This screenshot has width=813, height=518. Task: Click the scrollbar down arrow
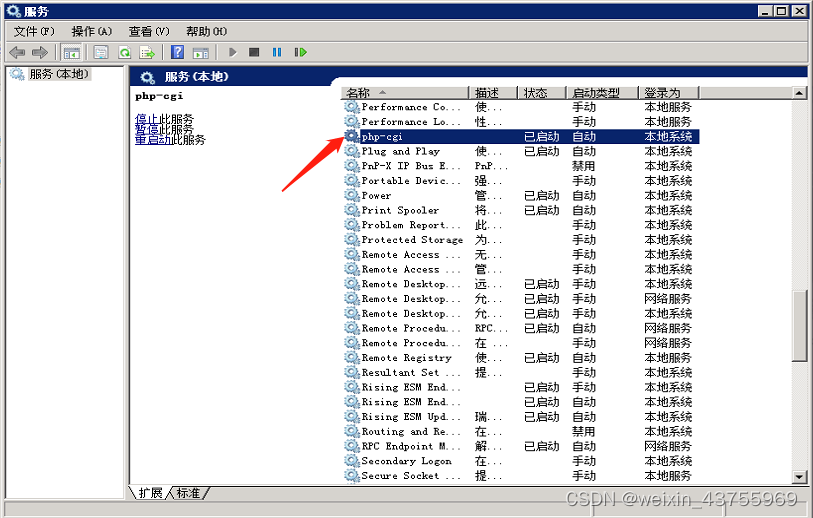click(799, 477)
